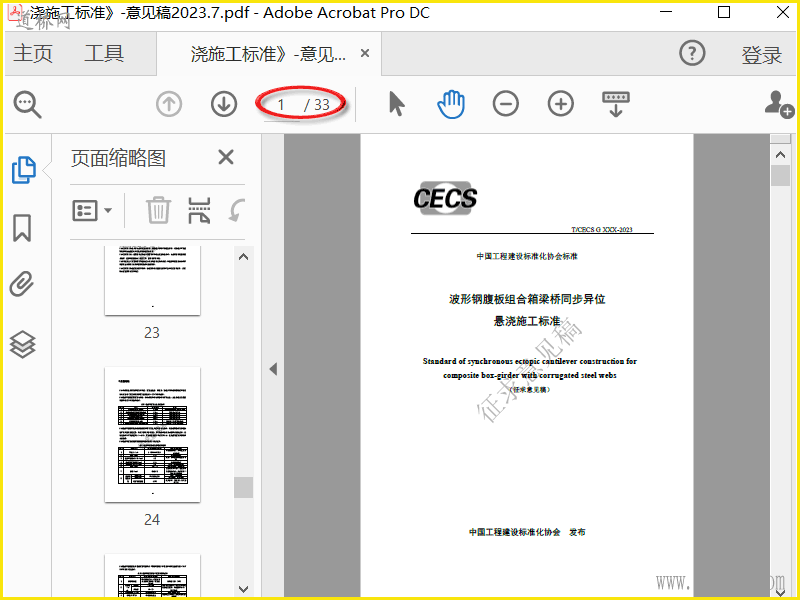Open the find text search tool
The width and height of the screenshot is (800, 600).
pos(28,105)
